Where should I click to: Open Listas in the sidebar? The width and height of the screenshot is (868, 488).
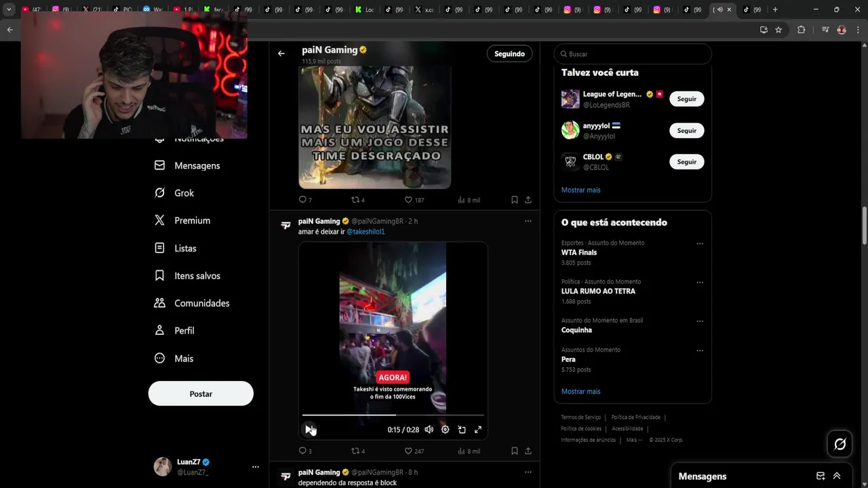coord(176,248)
